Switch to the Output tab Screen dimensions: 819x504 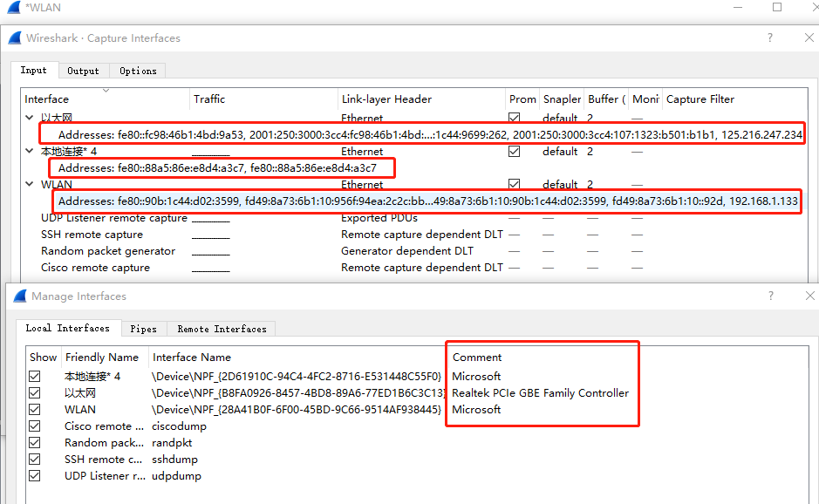(83, 71)
